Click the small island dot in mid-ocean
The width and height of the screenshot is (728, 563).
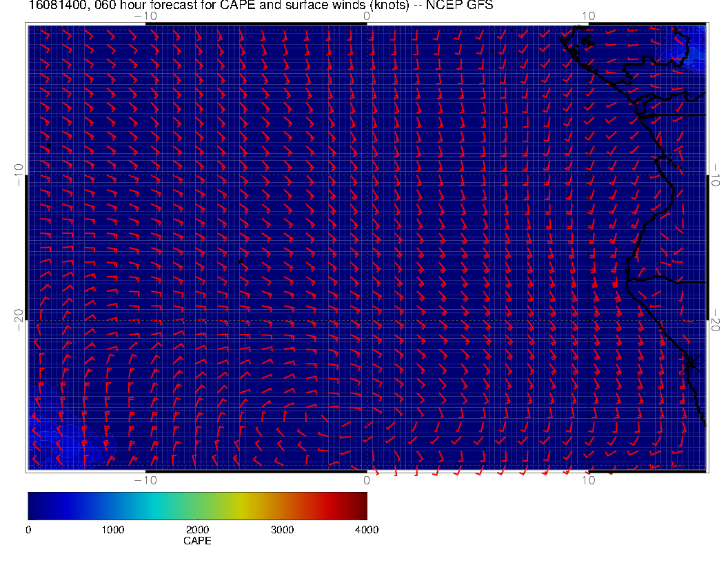pyautogui.click(x=239, y=262)
